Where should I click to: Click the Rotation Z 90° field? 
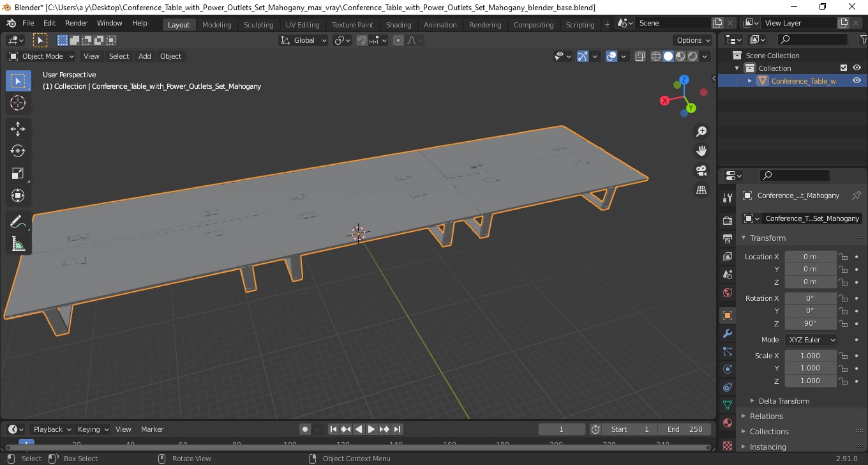[810, 323]
